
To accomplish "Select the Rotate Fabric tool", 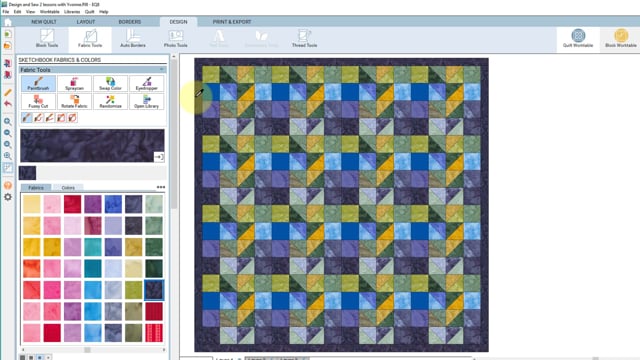I will [74, 102].
